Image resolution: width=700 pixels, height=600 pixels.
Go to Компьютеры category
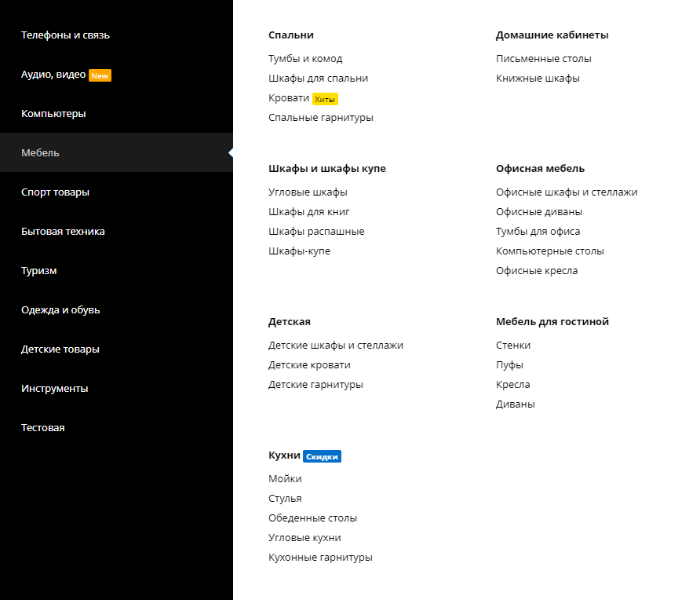(x=53, y=114)
